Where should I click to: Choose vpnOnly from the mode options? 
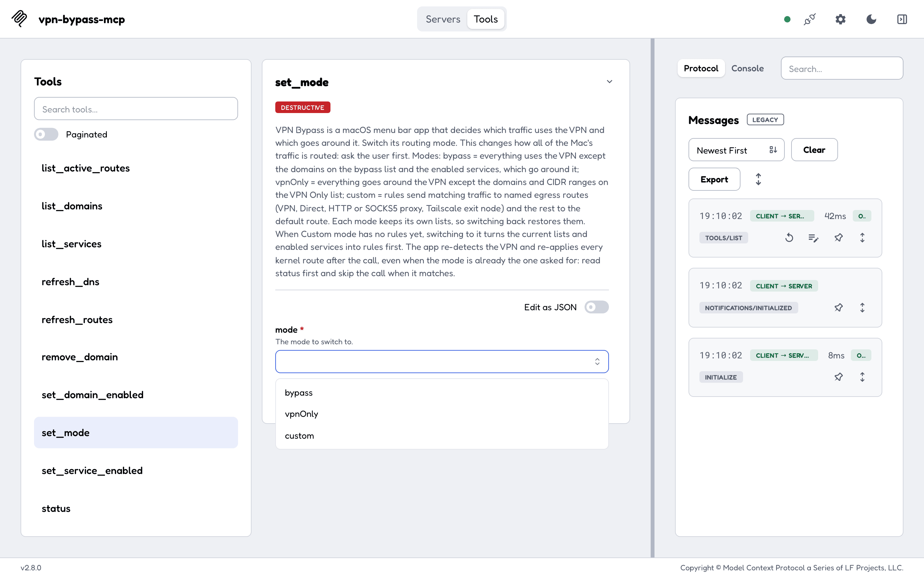click(x=442, y=414)
